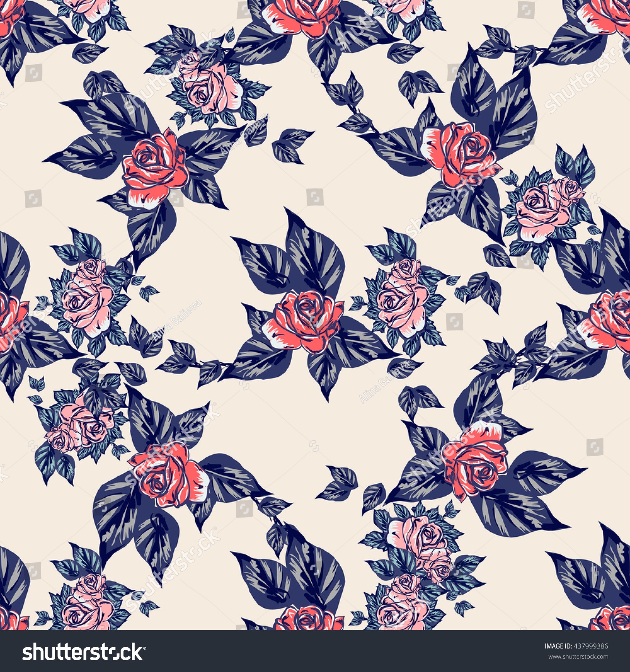Image resolution: width=630 pixels, height=672 pixels.
Task: Click the pink roses at bottom center-right
Action: (x=421, y=547)
